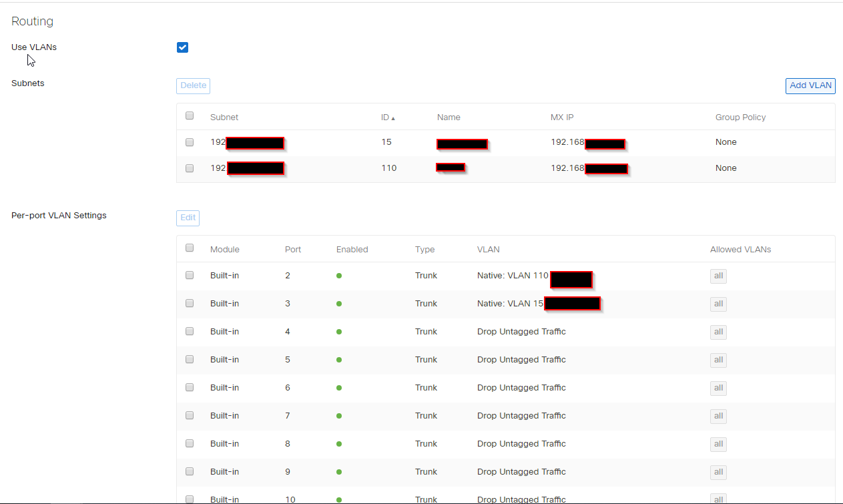The image size is (843, 504).
Task: Click the green enabled status dot for port 2
Action: coord(339,275)
